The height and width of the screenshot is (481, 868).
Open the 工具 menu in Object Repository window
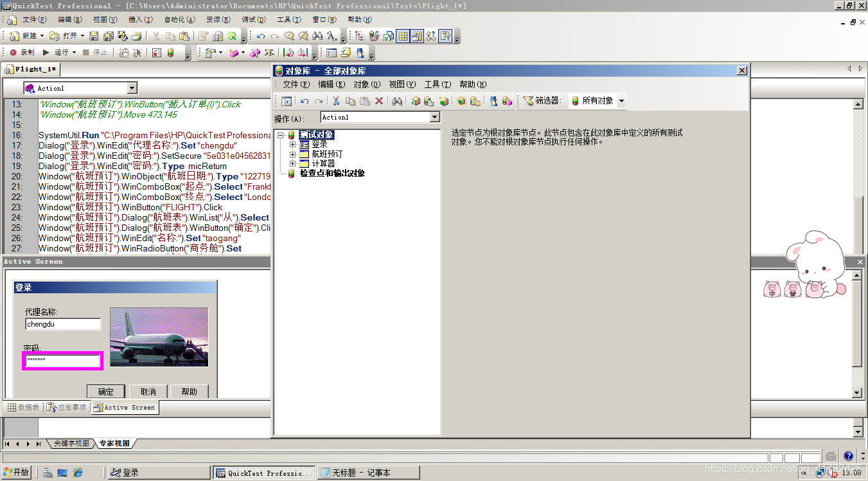pos(438,84)
